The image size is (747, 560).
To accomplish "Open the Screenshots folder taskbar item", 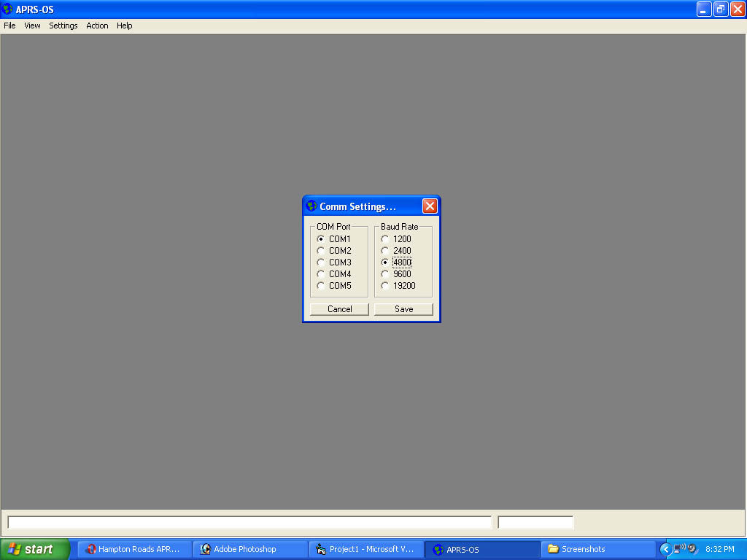I will (598, 549).
